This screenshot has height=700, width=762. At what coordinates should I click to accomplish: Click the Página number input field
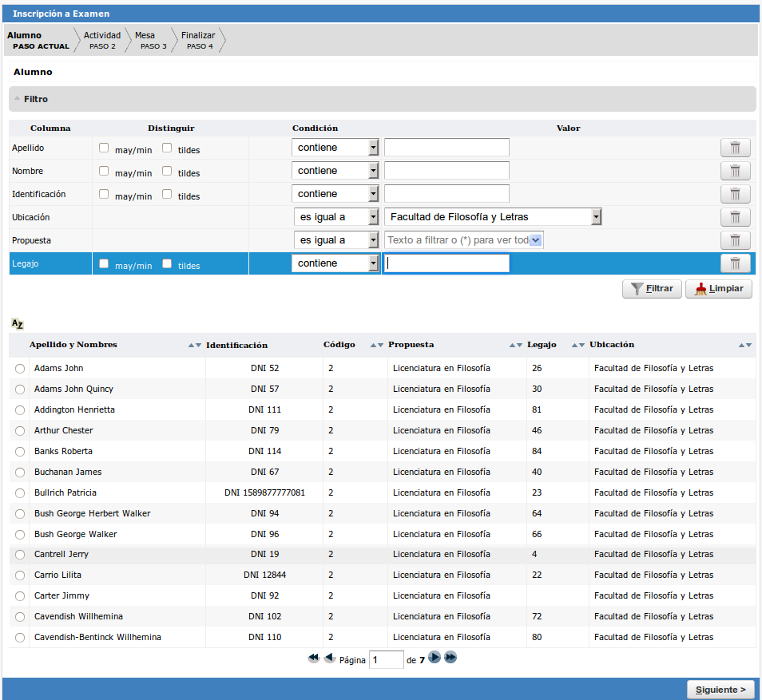tap(387, 659)
